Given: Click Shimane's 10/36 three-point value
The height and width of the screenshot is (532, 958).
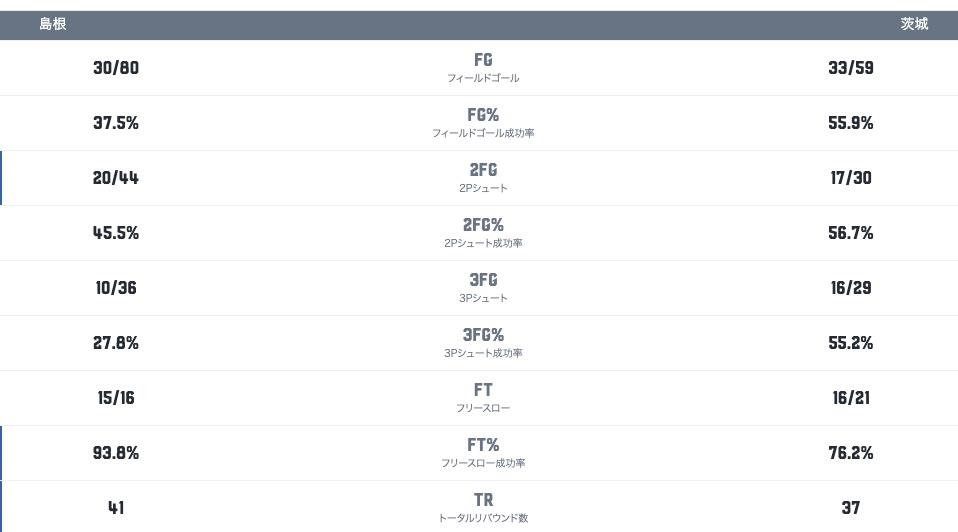Looking at the screenshot, I should click(115, 287).
